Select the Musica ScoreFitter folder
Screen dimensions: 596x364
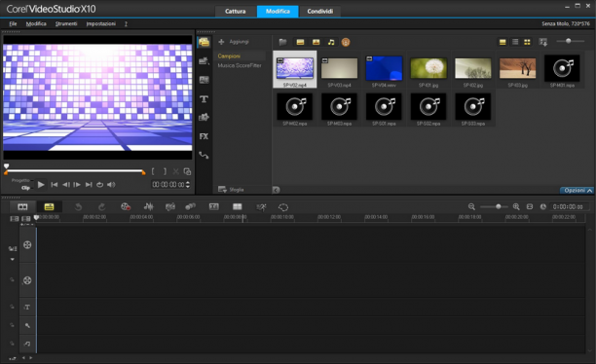240,65
